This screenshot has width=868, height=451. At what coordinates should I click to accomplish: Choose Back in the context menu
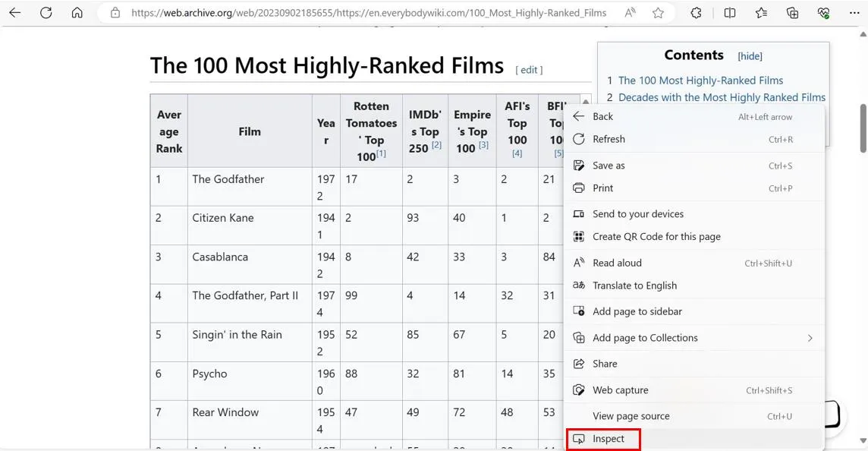(694, 116)
